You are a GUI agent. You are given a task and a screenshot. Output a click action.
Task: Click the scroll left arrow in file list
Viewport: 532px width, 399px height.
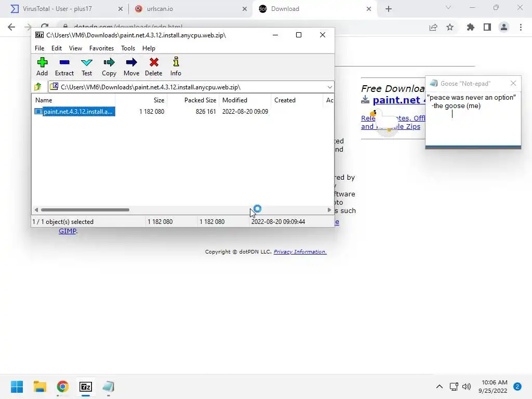coord(36,210)
